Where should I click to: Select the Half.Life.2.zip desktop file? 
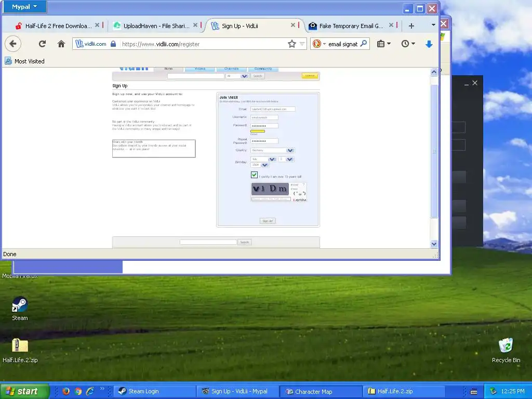[x=20, y=351]
